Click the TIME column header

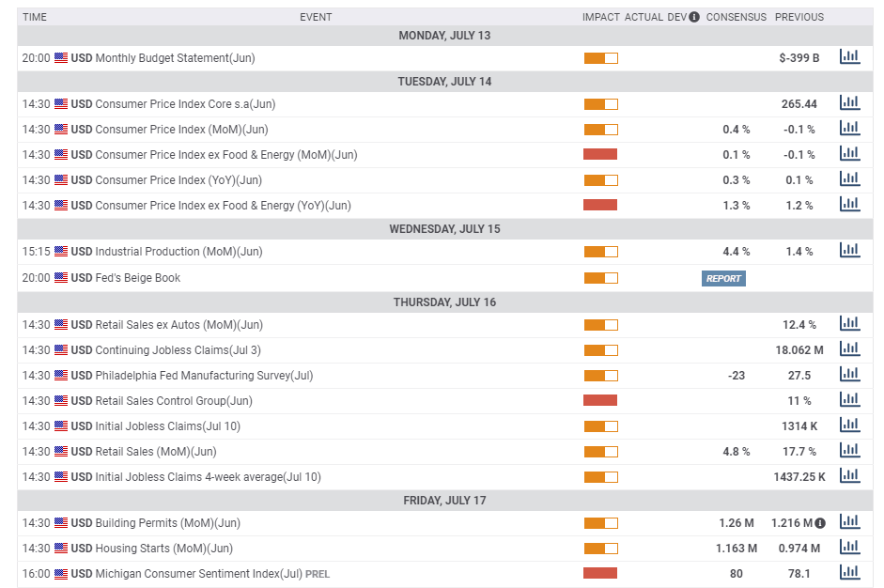coord(35,17)
